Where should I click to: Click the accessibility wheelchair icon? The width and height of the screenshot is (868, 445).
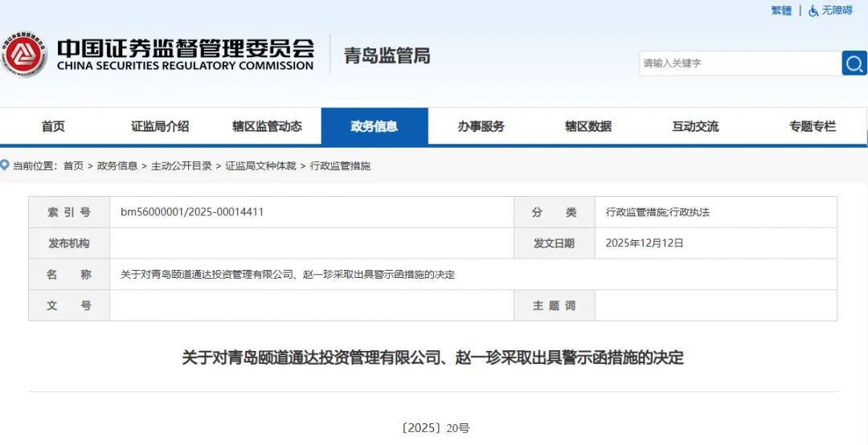813,10
